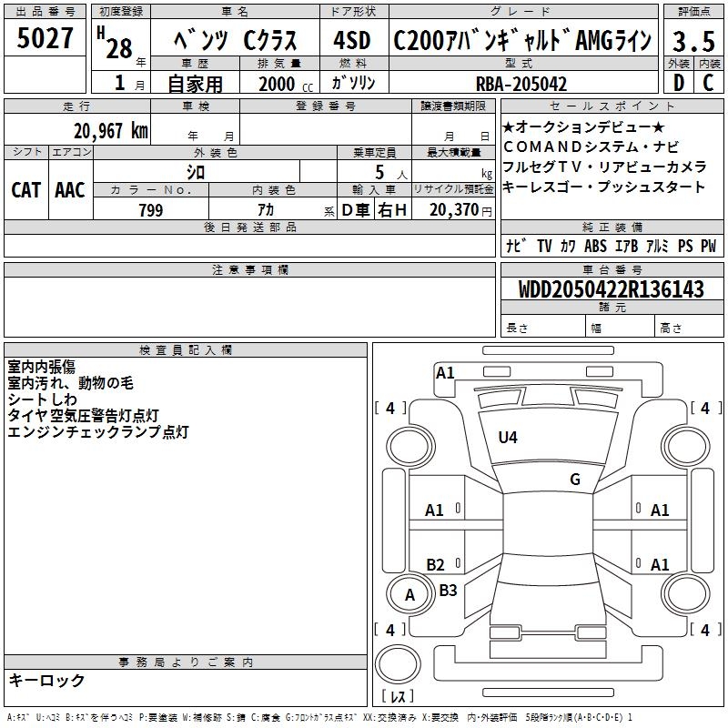Click G mark on windshield
728x728 pixels.
pyautogui.click(x=575, y=480)
